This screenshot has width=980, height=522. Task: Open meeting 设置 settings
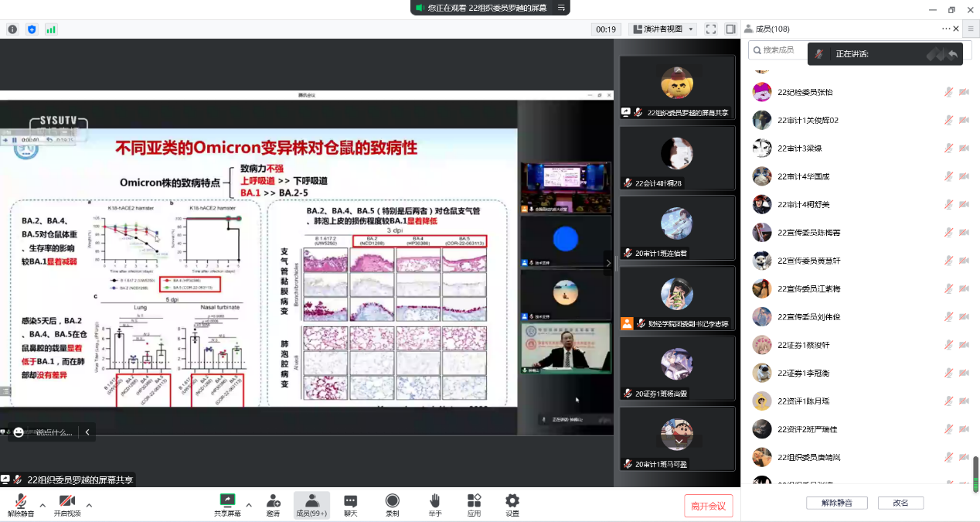pos(512,503)
